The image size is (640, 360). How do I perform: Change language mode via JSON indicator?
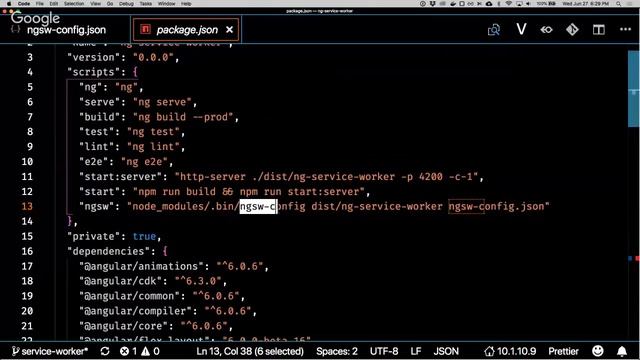(x=446, y=351)
